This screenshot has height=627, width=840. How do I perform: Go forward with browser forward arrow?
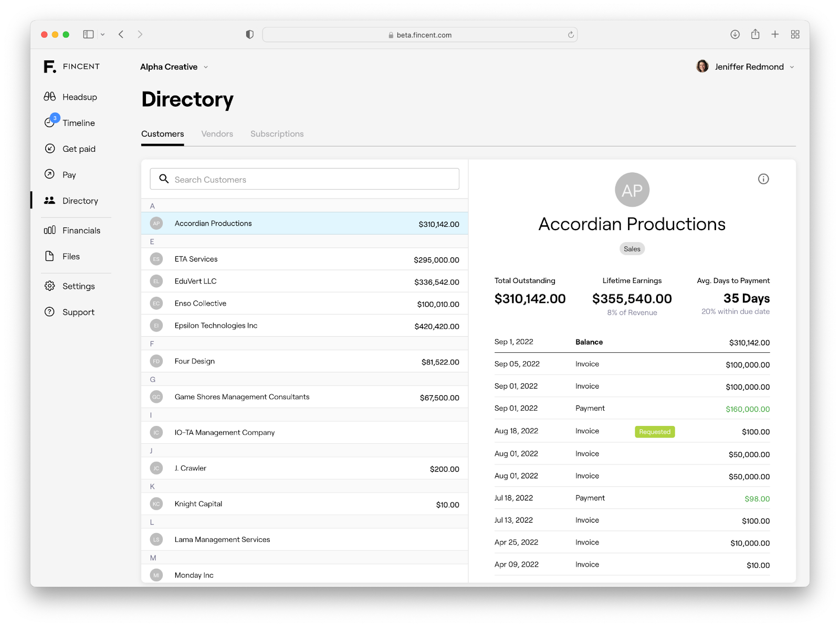140,35
